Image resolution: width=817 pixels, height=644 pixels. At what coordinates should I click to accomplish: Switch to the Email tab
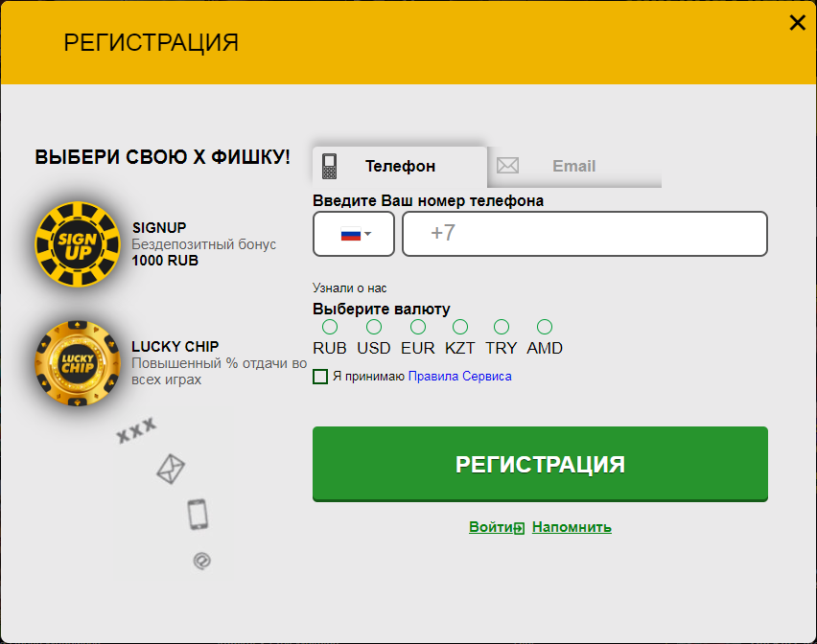click(x=573, y=166)
